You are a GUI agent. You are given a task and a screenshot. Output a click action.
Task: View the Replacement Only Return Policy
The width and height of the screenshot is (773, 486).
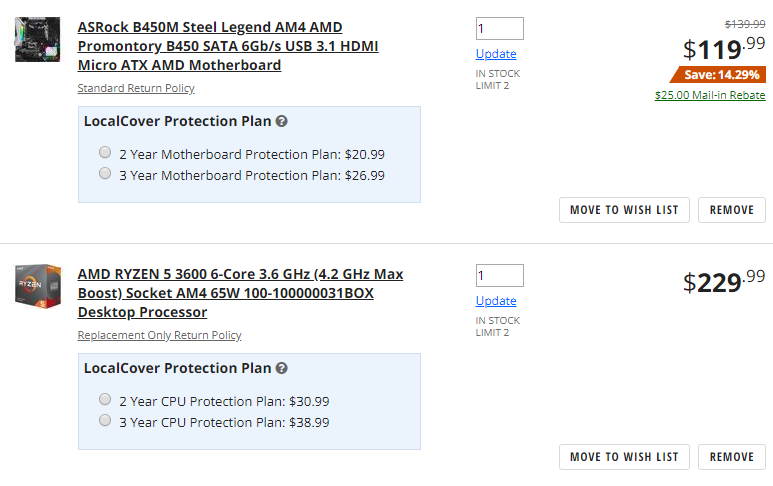pyautogui.click(x=159, y=335)
